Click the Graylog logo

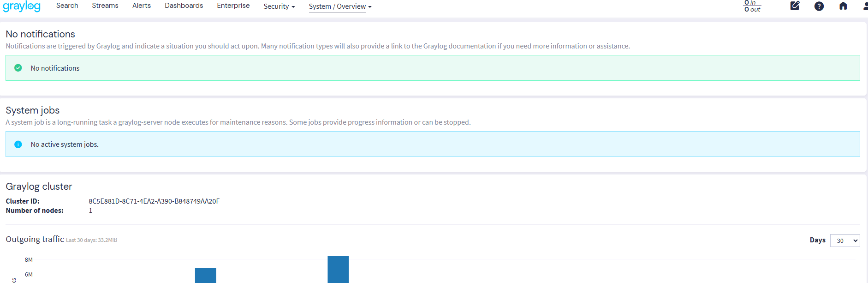pos(22,6)
